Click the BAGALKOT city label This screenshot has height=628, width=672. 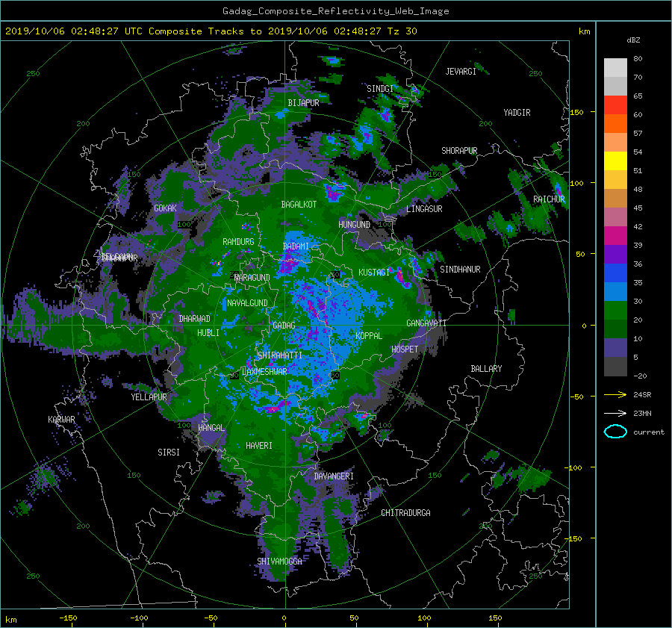point(299,205)
